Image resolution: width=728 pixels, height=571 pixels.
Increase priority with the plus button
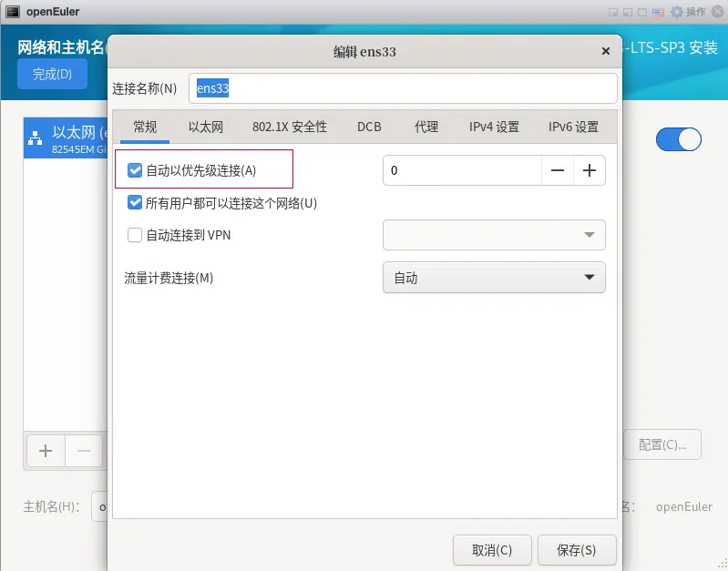[x=590, y=170]
